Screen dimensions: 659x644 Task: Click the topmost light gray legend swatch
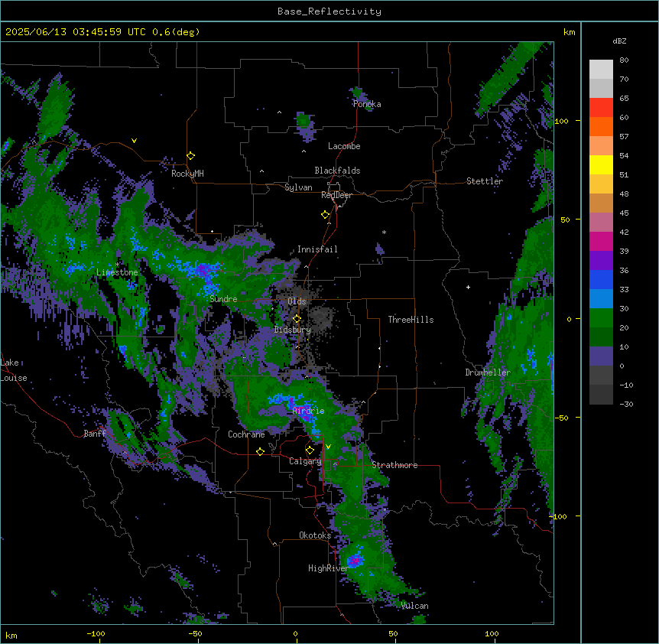pyautogui.click(x=601, y=69)
